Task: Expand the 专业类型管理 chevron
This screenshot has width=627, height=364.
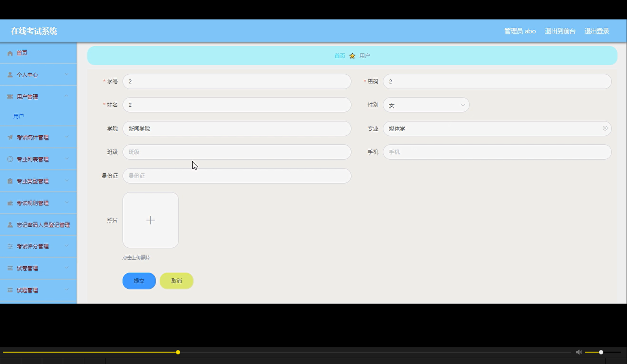Action: tap(67, 181)
